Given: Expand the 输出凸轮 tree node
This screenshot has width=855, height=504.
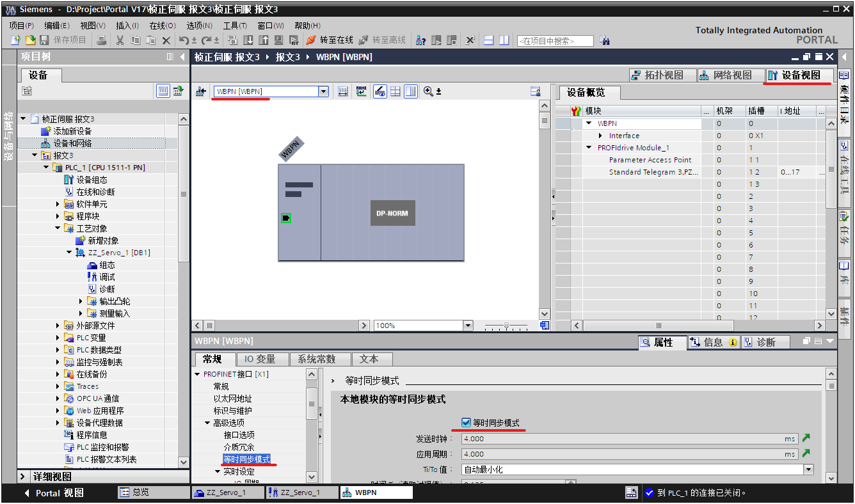Looking at the screenshot, I should coord(81,301).
